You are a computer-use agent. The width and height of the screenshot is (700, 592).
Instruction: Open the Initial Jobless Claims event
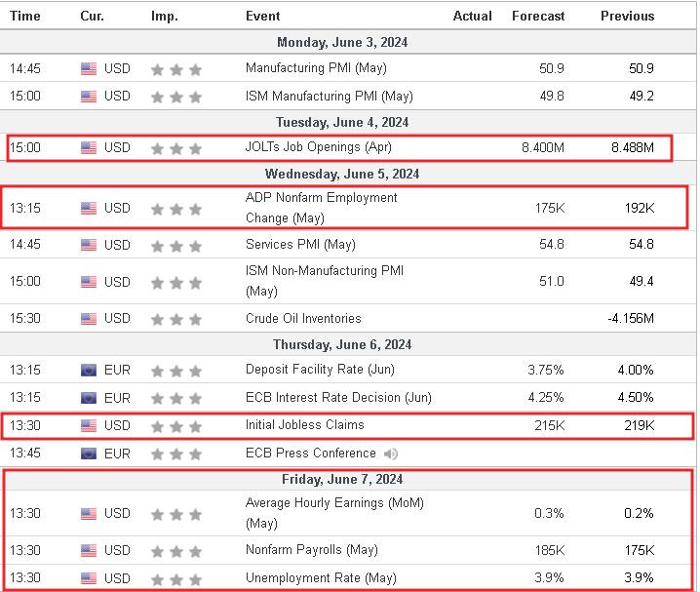(304, 425)
